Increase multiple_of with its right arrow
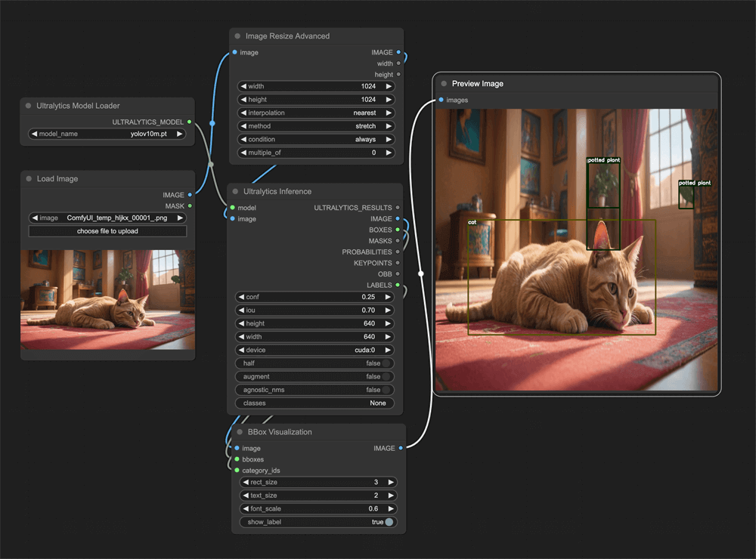The width and height of the screenshot is (756, 559). (x=389, y=153)
